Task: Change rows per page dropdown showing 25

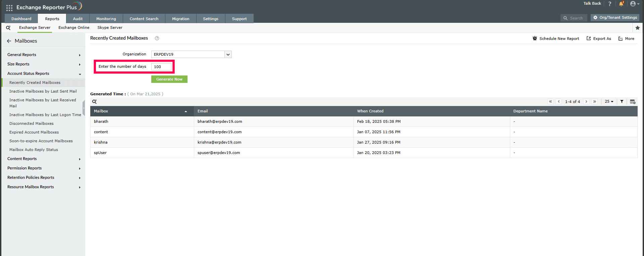Action: 609,102
